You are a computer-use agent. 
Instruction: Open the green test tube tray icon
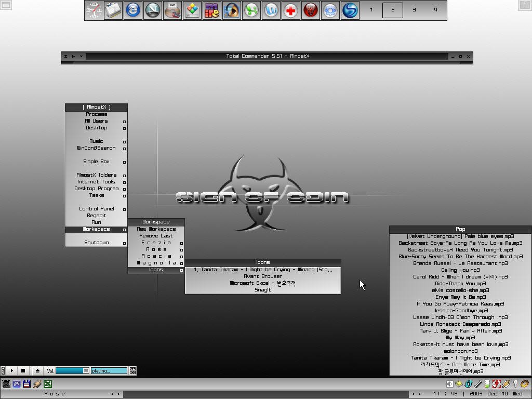(487, 384)
